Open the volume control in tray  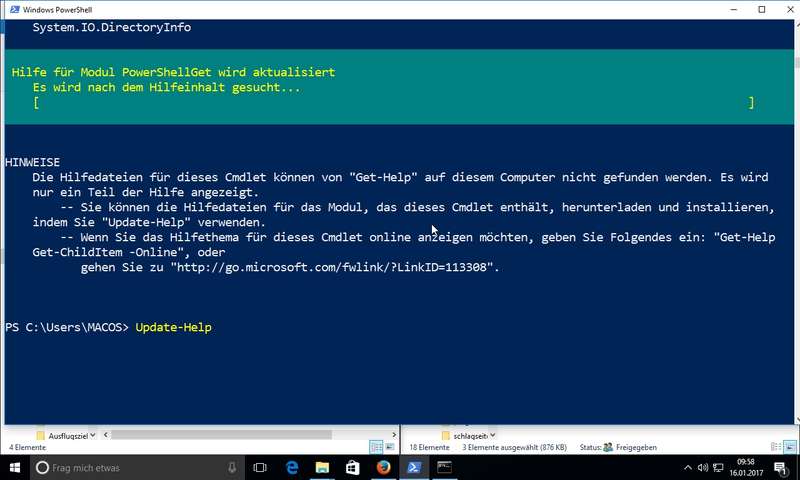pyautogui.click(x=703, y=467)
